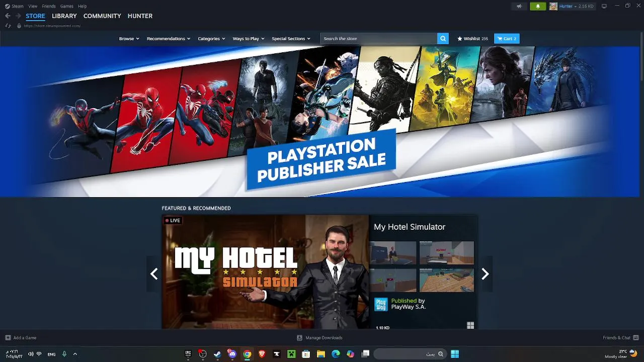Launch Brave browser from the taskbar
Viewport: 644px width, 362px height.
(262, 354)
